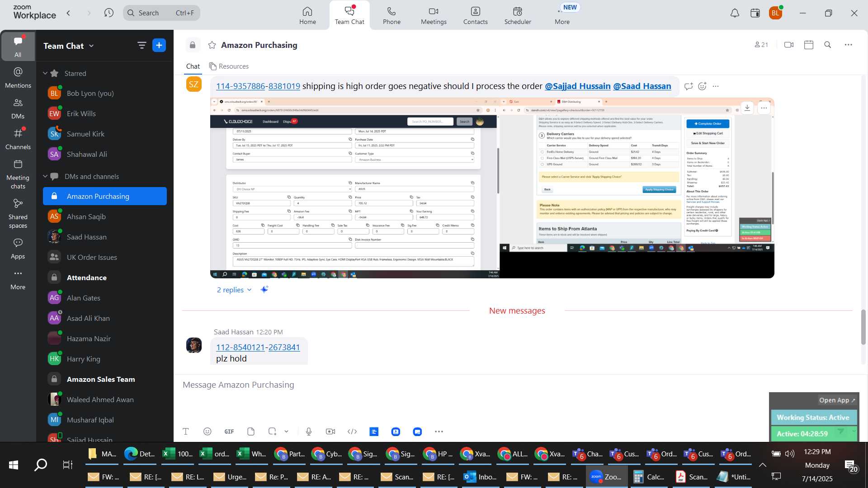Reply in thread to SZ's message

click(689, 86)
